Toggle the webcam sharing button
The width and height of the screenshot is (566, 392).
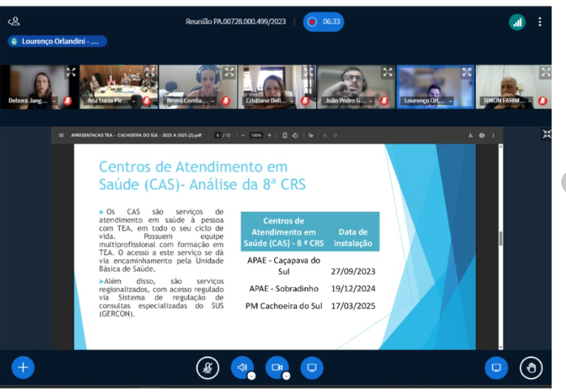pos(276,368)
